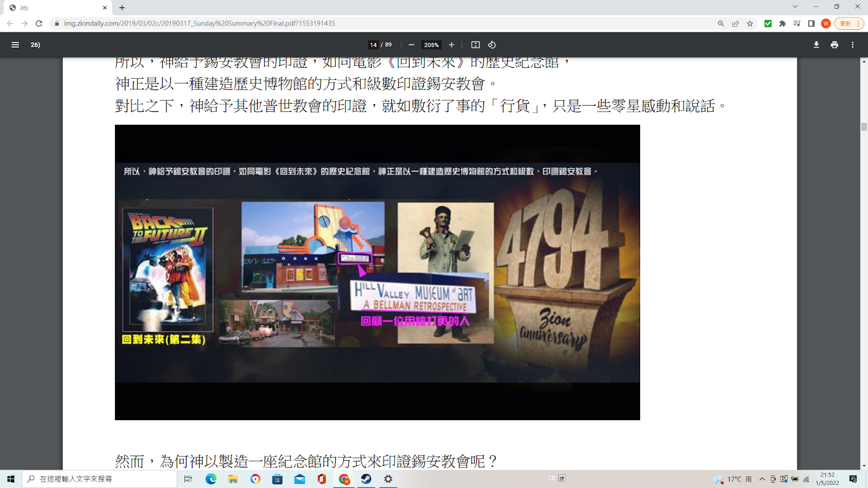Screen dimensions: 868x488
Task: Open PDF viewer more actions menu
Action: [x=852, y=45]
